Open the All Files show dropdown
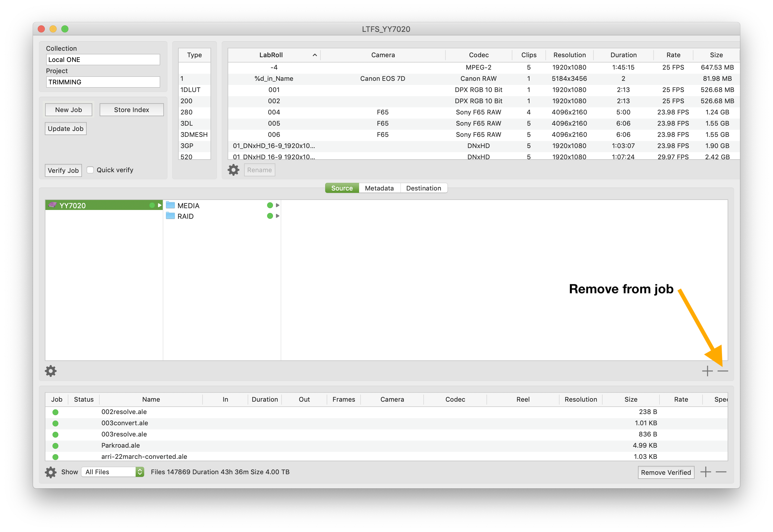The width and height of the screenshot is (773, 532). click(113, 472)
